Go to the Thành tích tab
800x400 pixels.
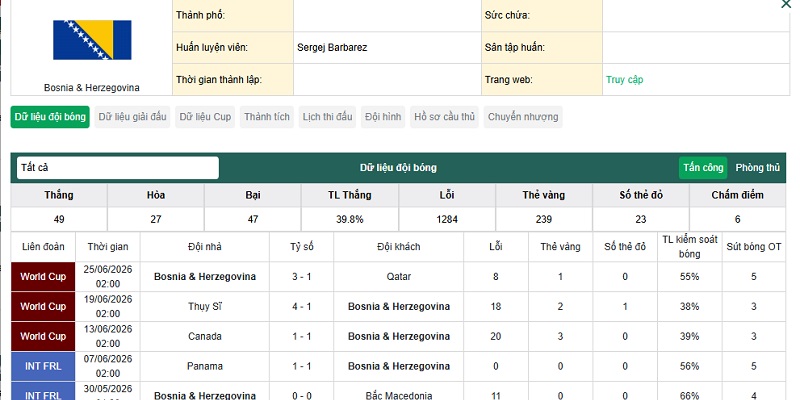point(267,117)
